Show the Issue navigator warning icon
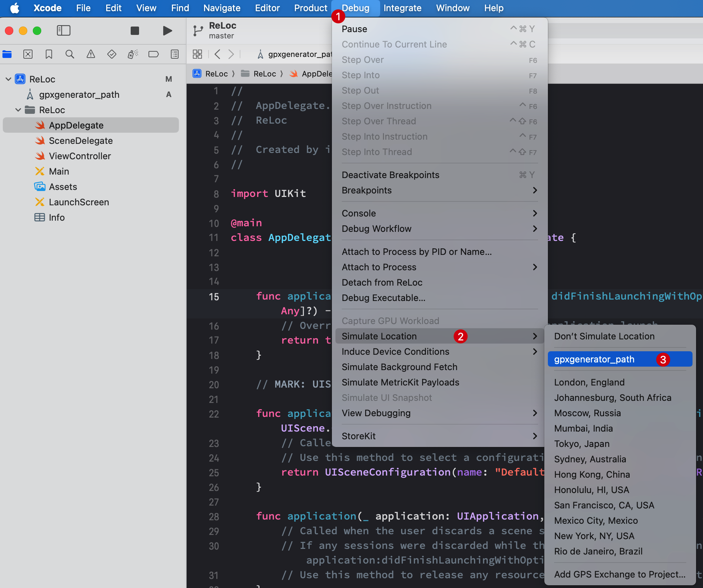Image resolution: width=703 pixels, height=588 pixels. coord(91,54)
